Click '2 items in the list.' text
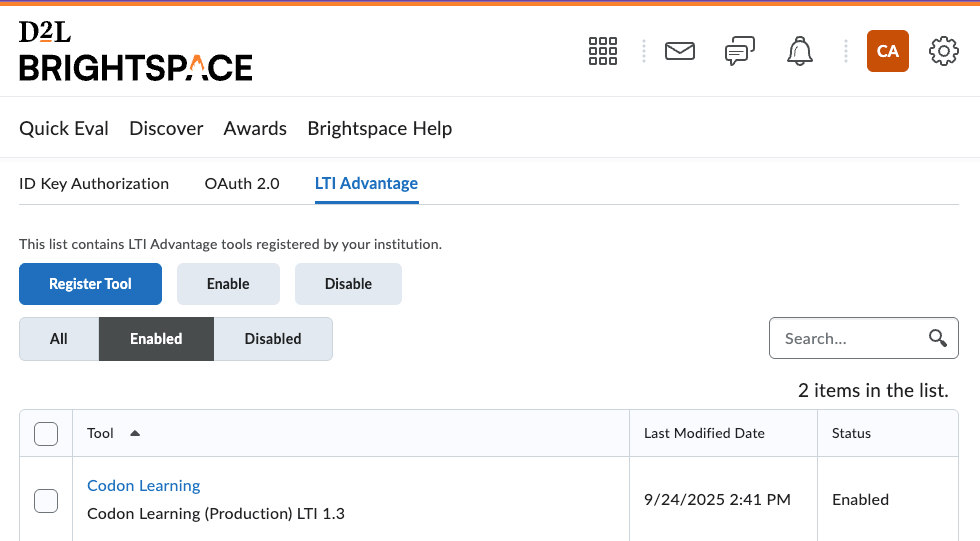This screenshot has height=541, width=980. [x=873, y=390]
